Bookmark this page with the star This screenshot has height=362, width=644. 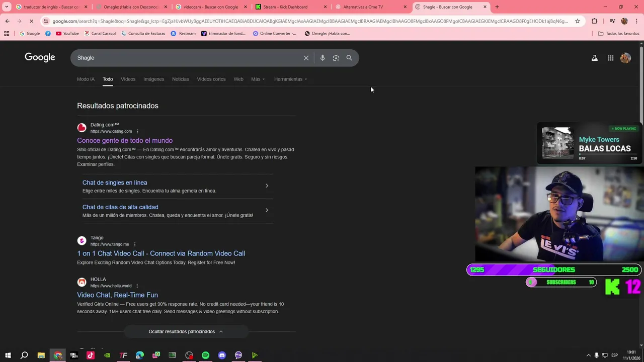pos(578,21)
